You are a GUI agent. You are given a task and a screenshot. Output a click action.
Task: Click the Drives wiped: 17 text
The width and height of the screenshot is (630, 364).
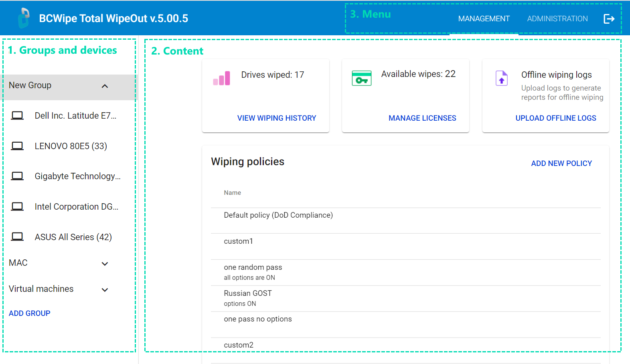point(273,75)
